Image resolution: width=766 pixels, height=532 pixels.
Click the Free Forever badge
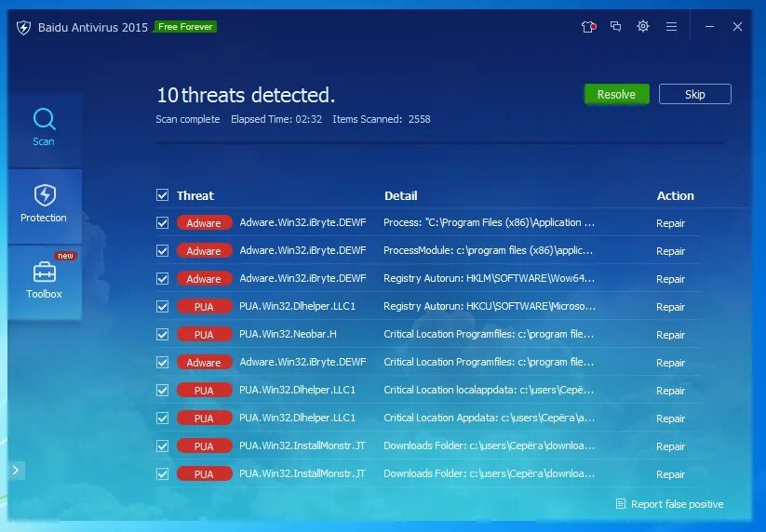pos(185,27)
